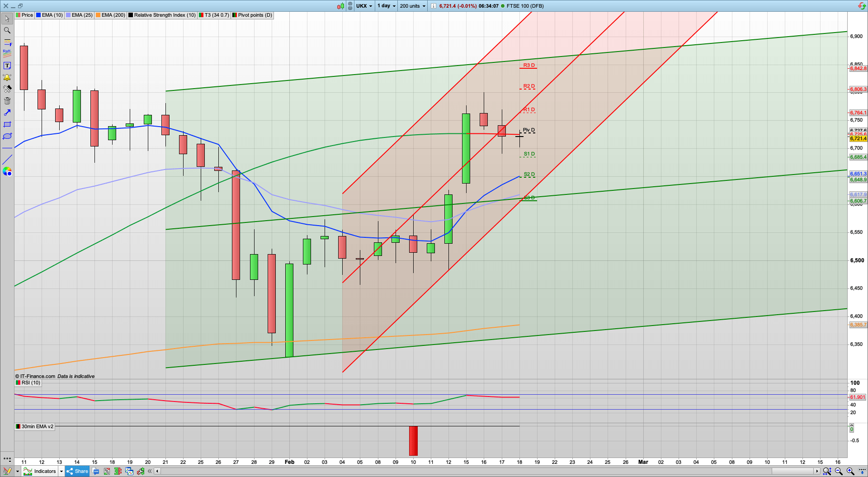Open the chart settings wrench tool

click(x=7, y=89)
